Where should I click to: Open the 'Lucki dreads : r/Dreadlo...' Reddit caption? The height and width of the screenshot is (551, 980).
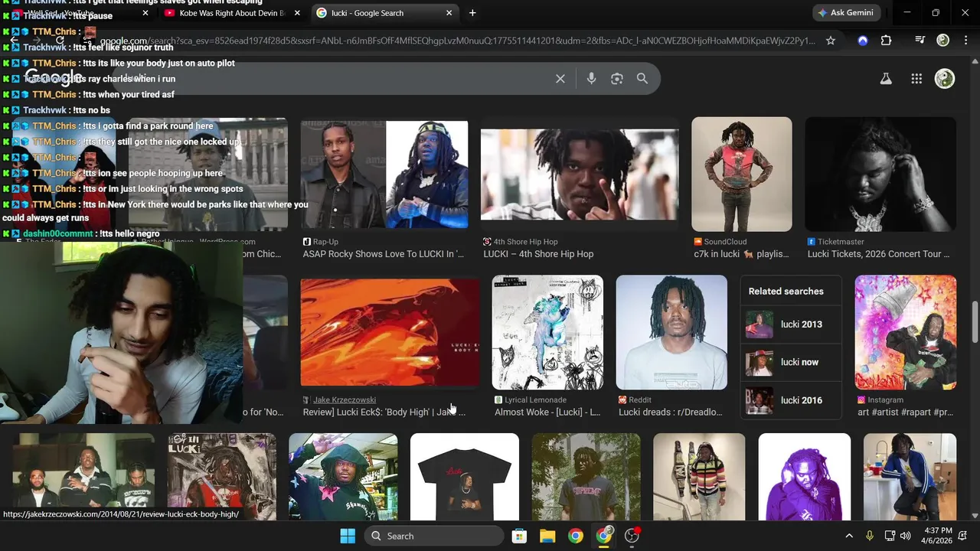click(671, 412)
